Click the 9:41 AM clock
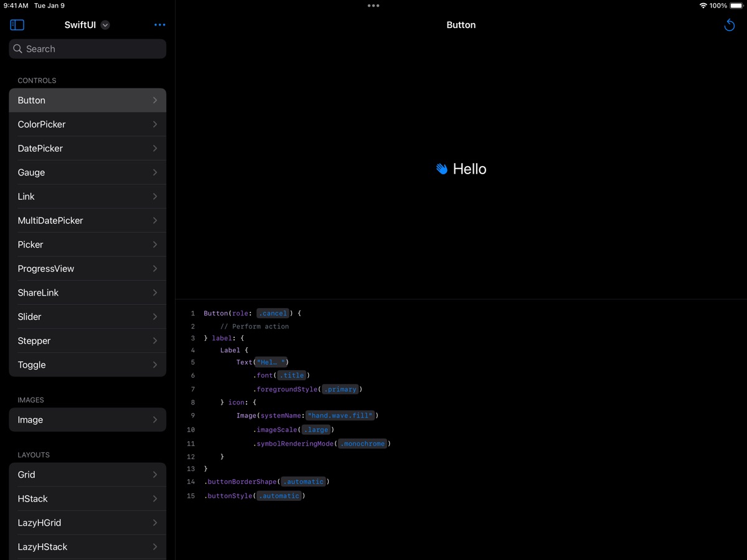Image resolution: width=747 pixels, height=560 pixels. click(16, 6)
